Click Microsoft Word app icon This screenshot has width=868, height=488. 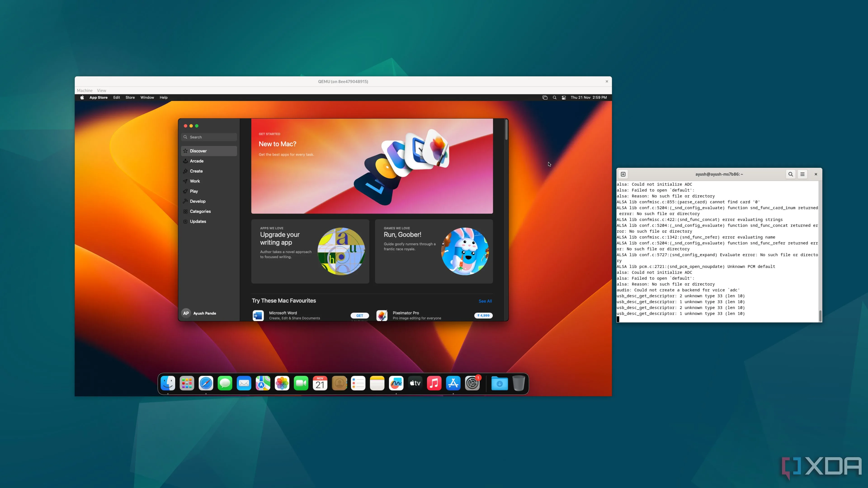[258, 316]
